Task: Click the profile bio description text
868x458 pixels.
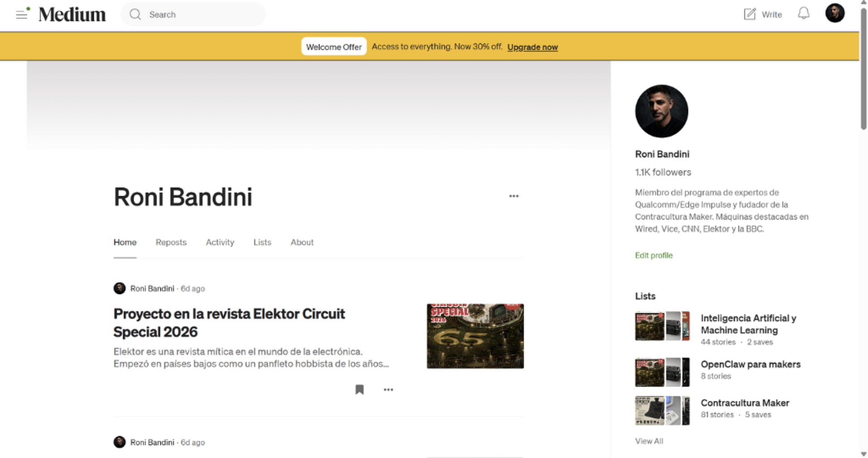Action: 722,211
